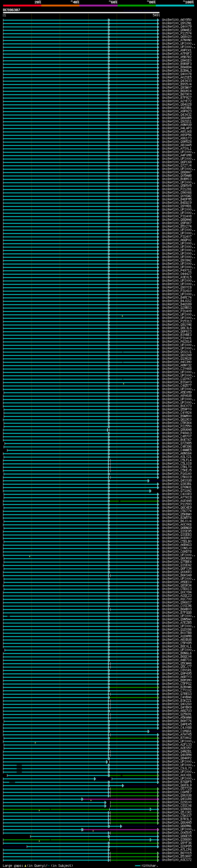Click the UniRef100_Q8SR34 label
The image size is (197, 868).
[x=177, y=586]
